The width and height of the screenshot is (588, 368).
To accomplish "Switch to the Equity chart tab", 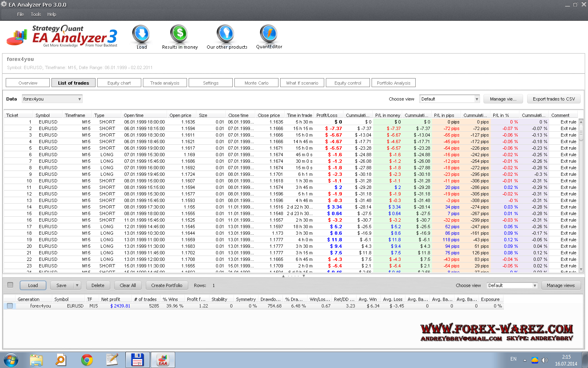I will 119,83.
